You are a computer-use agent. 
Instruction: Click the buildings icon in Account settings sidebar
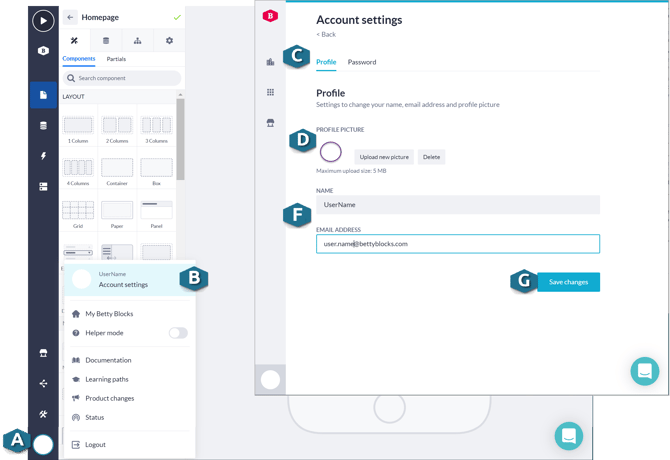pyautogui.click(x=270, y=62)
